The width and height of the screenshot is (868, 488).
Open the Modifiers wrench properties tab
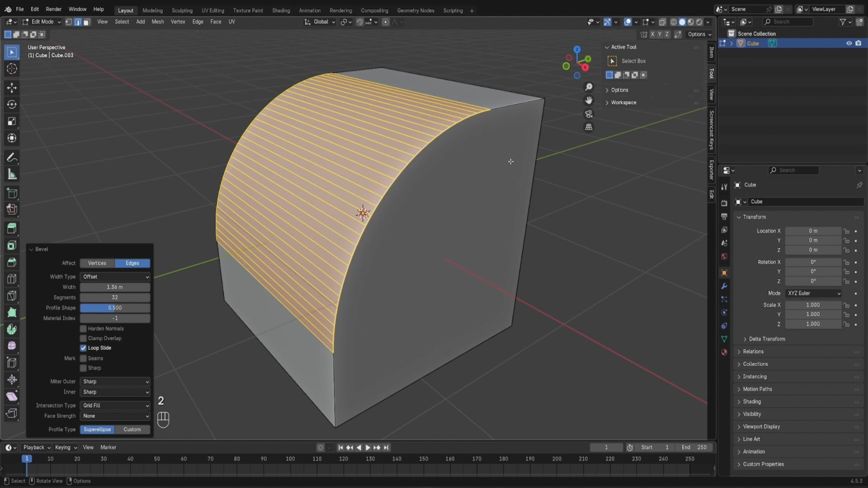[724, 286]
